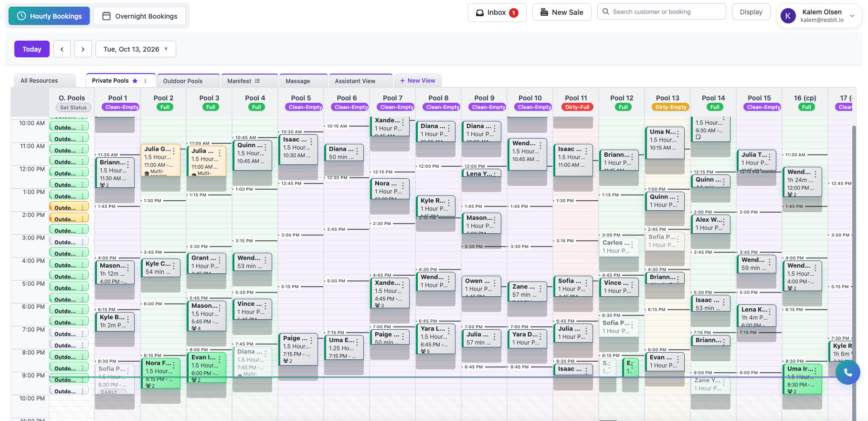Open the Inbox
Screen dimensions: 868x421
tap(497, 12)
